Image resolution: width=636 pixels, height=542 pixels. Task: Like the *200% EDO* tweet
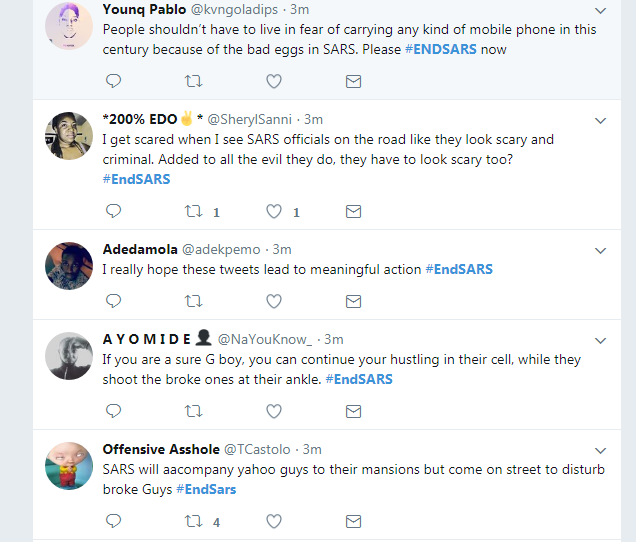point(274,212)
